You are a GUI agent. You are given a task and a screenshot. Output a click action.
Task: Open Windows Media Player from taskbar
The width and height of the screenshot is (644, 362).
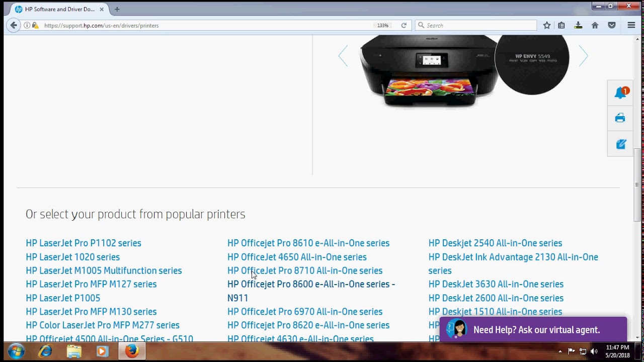pyautogui.click(x=103, y=351)
